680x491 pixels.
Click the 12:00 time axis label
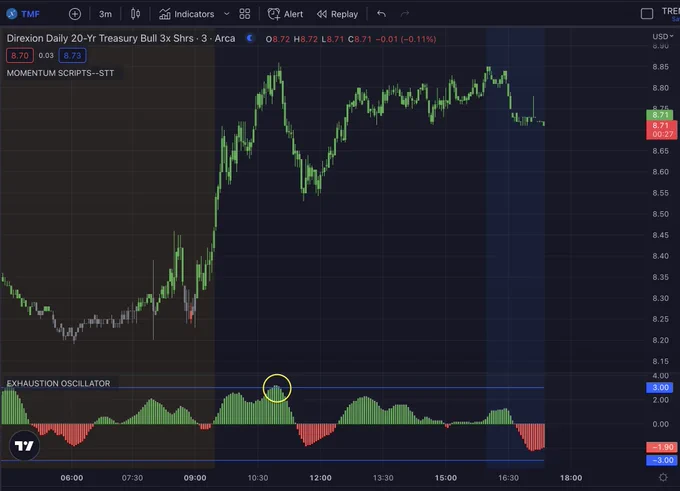(x=320, y=478)
